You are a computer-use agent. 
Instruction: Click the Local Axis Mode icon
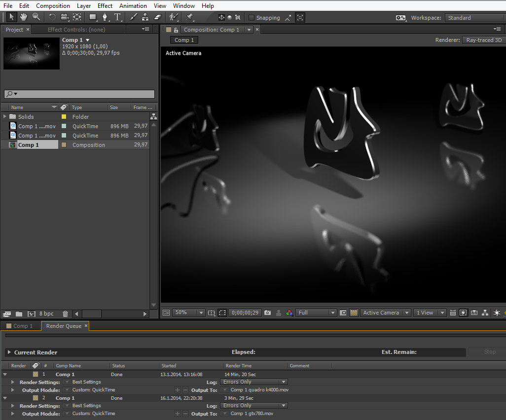coord(221,17)
